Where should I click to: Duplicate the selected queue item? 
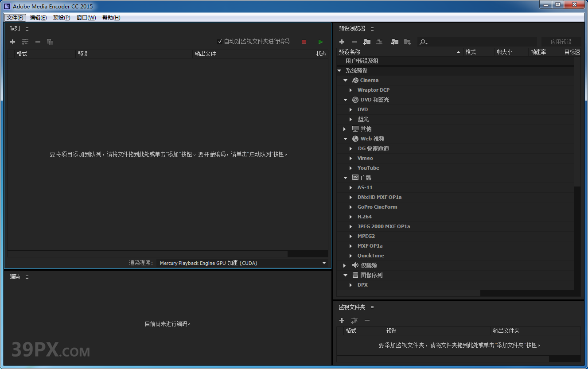(x=50, y=42)
